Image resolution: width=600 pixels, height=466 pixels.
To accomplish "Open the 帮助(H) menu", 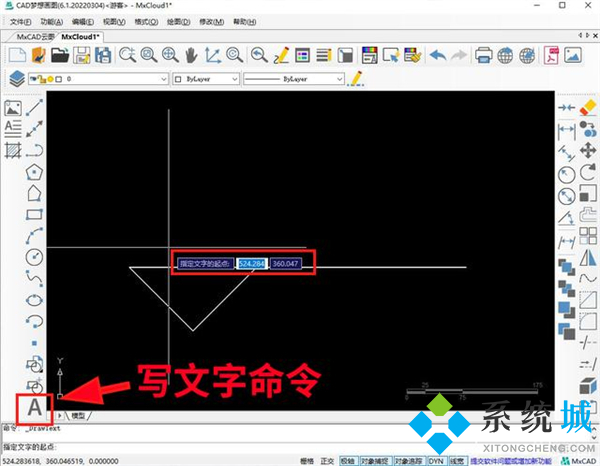I will (271, 21).
